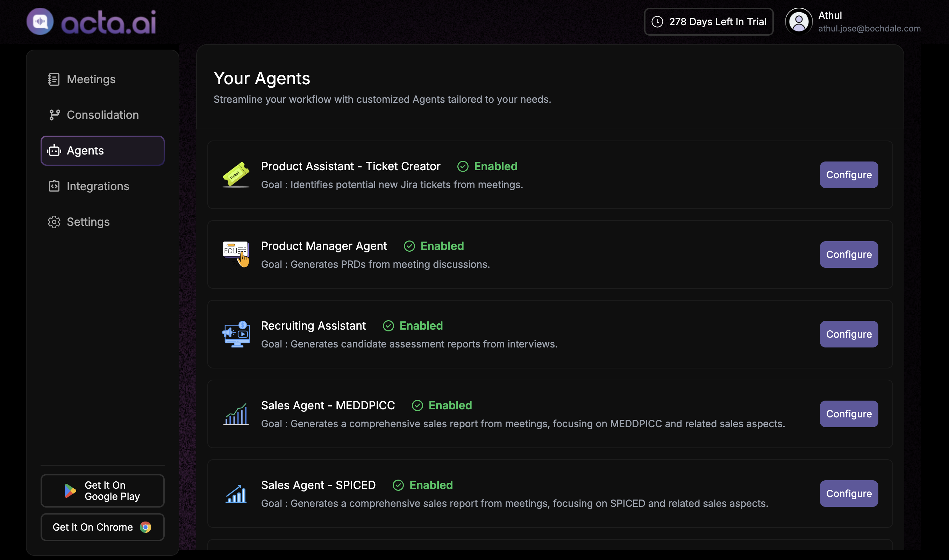Open the 278 Days Left In Trial button

pyautogui.click(x=708, y=22)
